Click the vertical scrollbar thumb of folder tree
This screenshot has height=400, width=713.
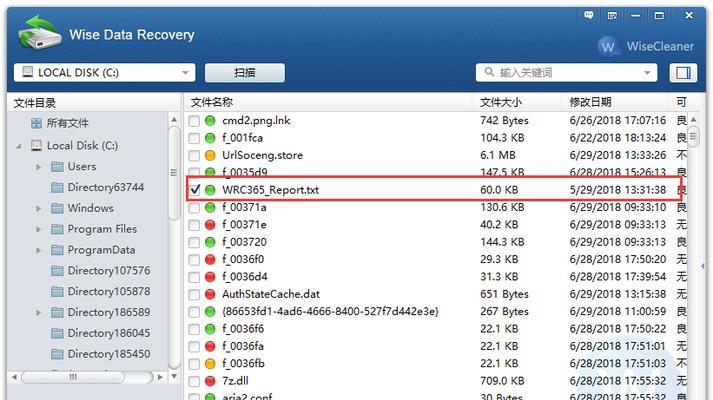click(x=174, y=173)
